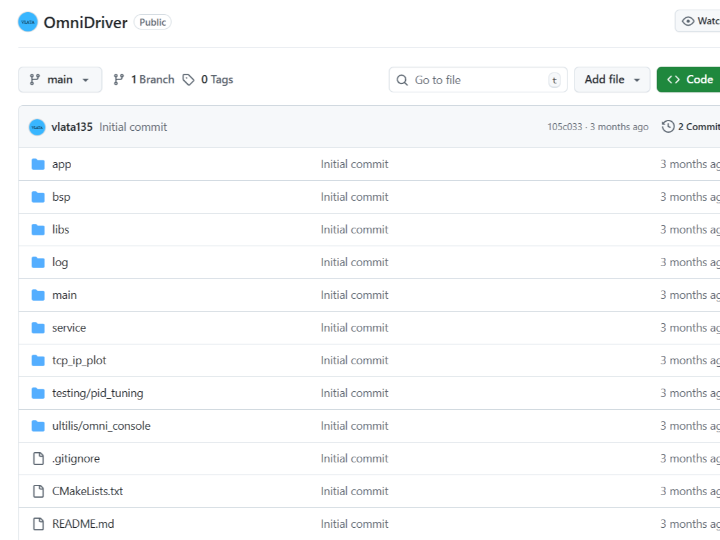
Task: Click the README.md file icon
Action: pos(38,524)
